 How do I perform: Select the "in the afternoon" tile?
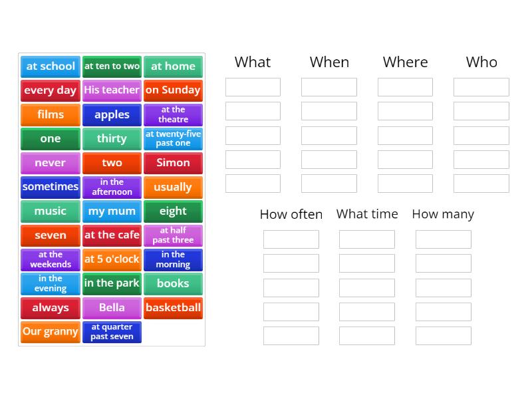(112, 187)
